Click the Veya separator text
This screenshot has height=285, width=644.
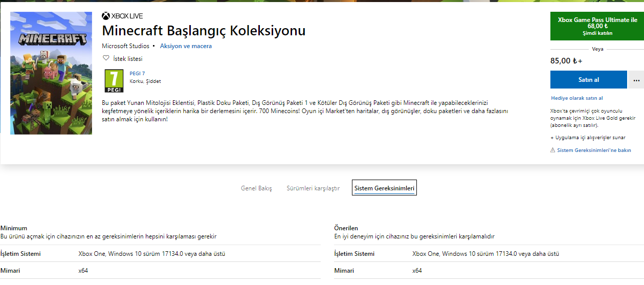[597, 49]
